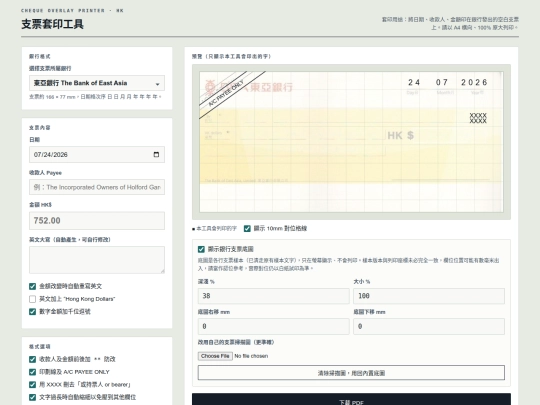Click the month digits 07 in cheque preview
Viewport: 540px width, 405px height.
442,82
